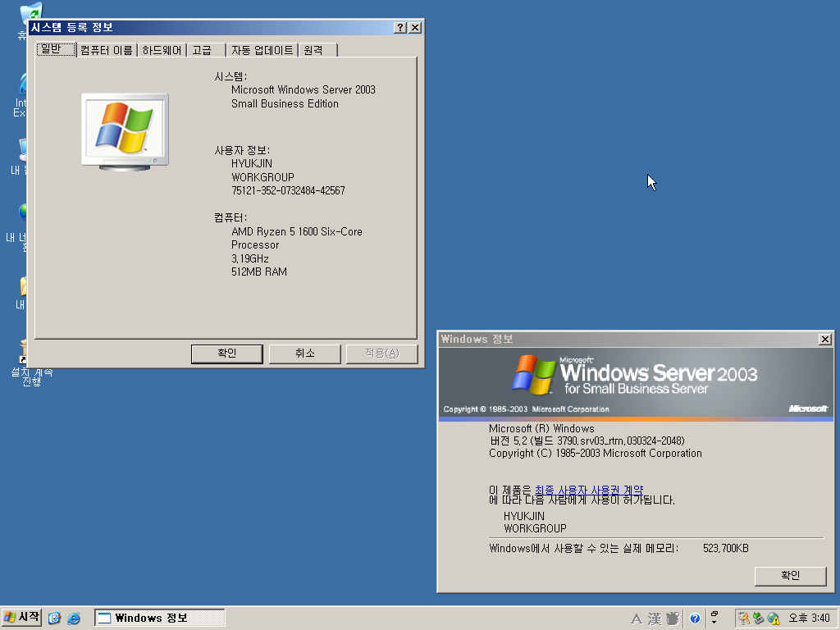Image resolution: width=840 pixels, height=630 pixels.
Task: Open the 하드웨어 tab
Action: (162, 50)
